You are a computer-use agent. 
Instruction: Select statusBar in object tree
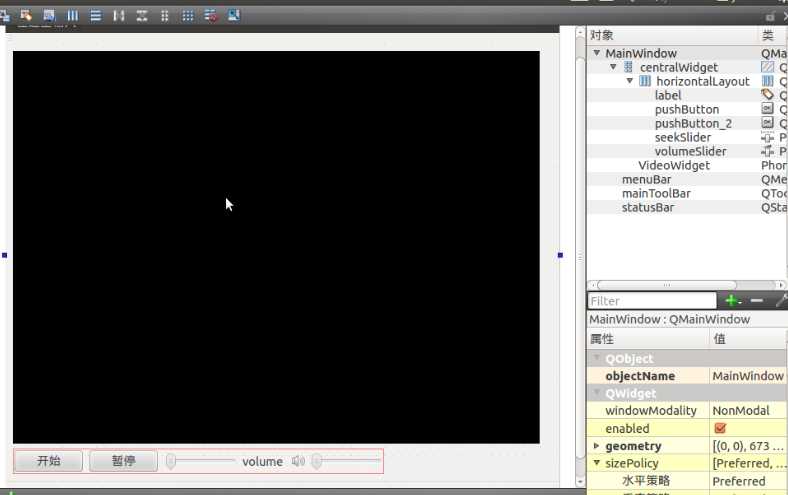tap(648, 208)
